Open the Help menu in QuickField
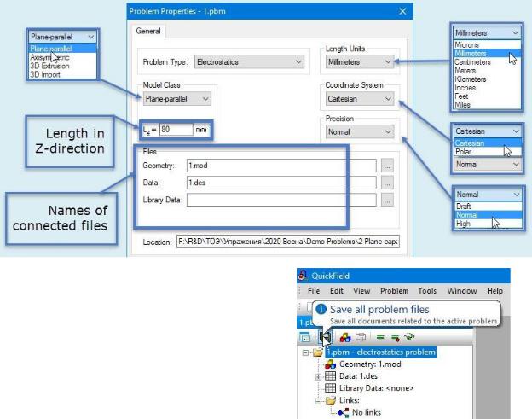The height and width of the screenshot is (419, 532). pos(494,291)
